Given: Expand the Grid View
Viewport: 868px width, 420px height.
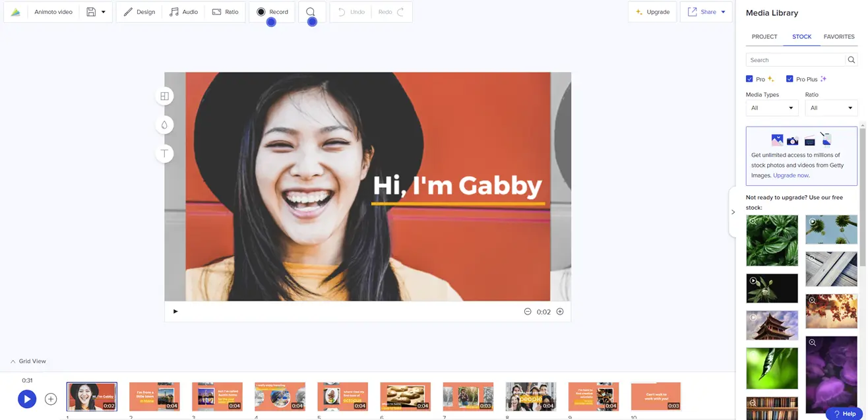Looking at the screenshot, I should [x=28, y=361].
